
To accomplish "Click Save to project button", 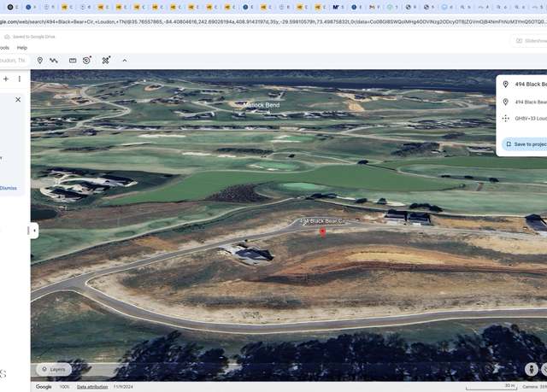I will 525,144.
